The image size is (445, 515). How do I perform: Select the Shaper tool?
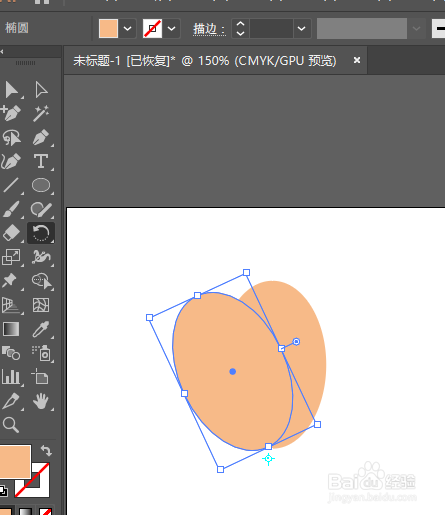coord(41,209)
